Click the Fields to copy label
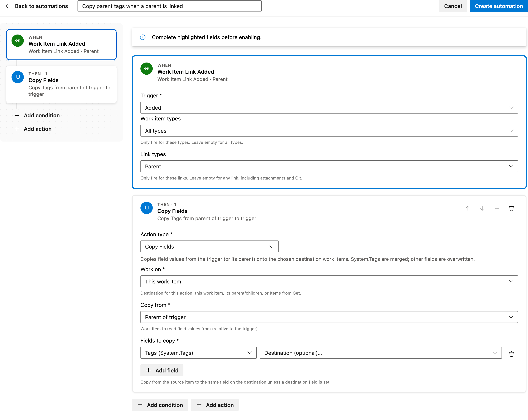528x420 pixels. pos(159,341)
